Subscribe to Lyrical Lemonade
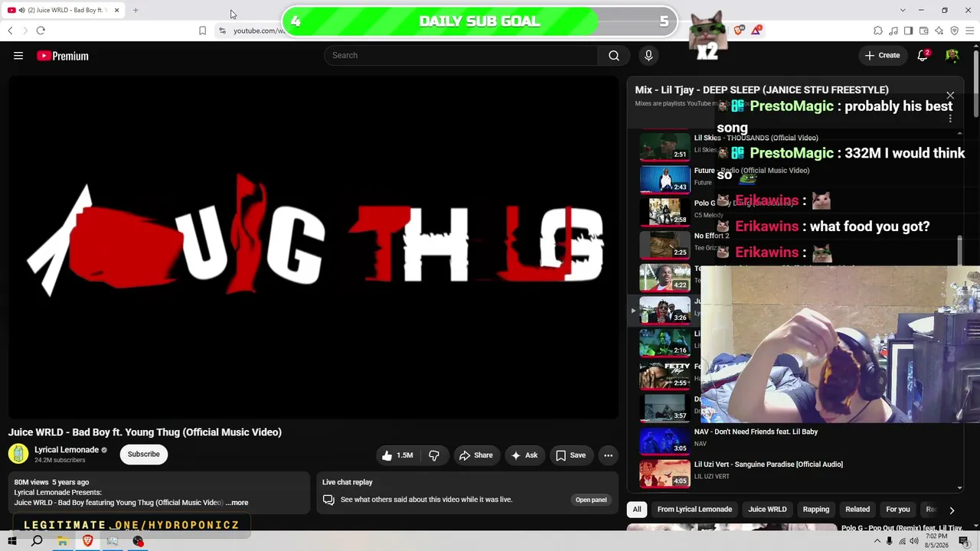This screenshot has width=980, height=551. (x=144, y=455)
